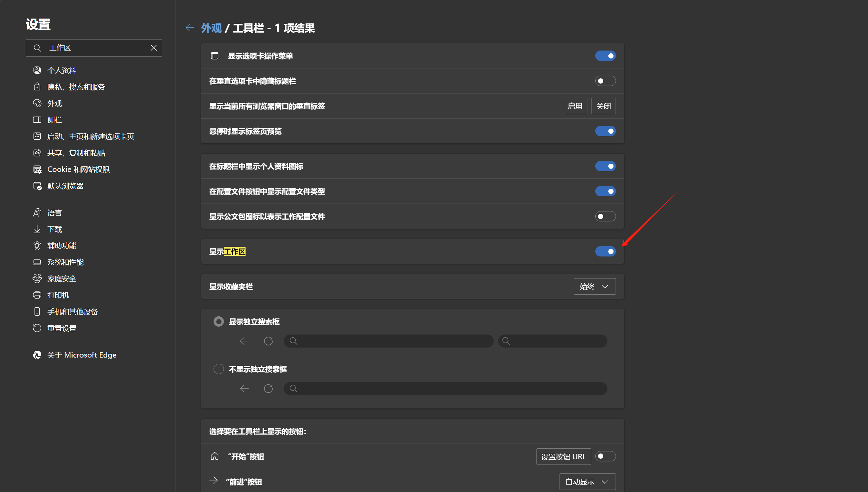Click the 打印机 printer icon in sidebar
868x492 pixels.
tap(37, 295)
